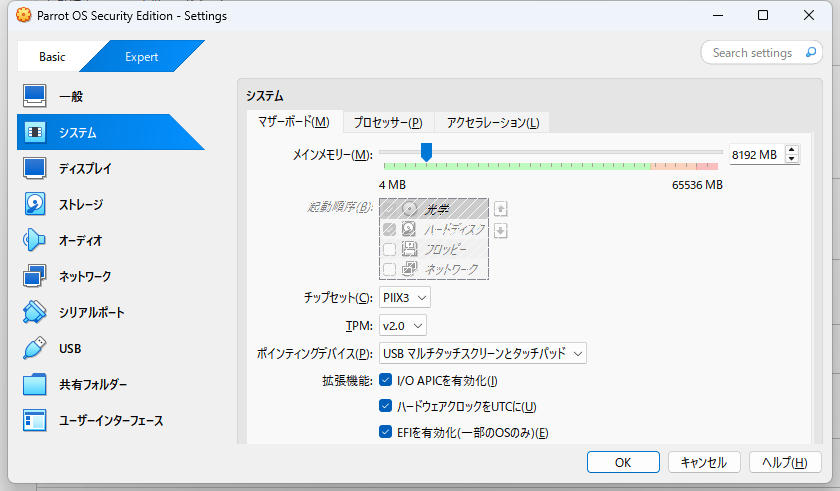Click the move boot item up arrow
The image size is (840, 491).
[500, 208]
